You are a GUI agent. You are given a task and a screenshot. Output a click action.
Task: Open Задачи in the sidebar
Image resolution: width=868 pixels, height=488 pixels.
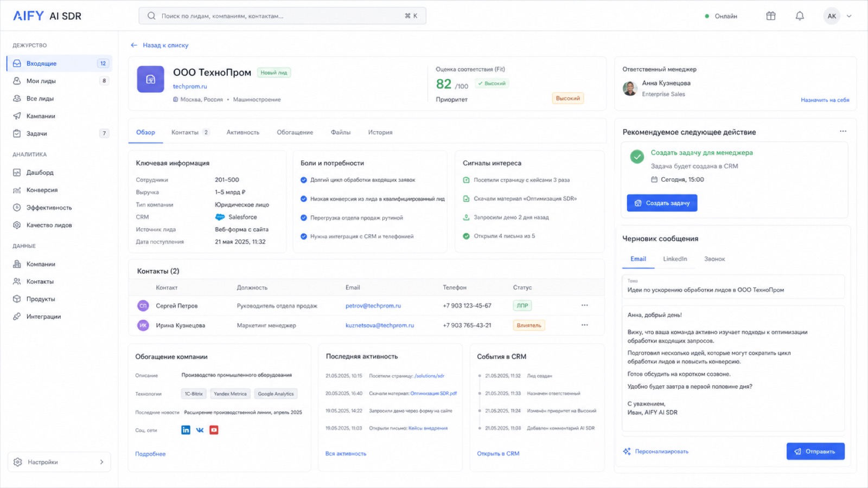click(x=60, y=133)
